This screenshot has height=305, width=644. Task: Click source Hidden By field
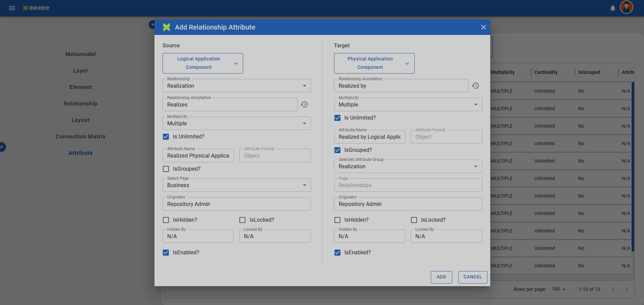click(198, 236)
